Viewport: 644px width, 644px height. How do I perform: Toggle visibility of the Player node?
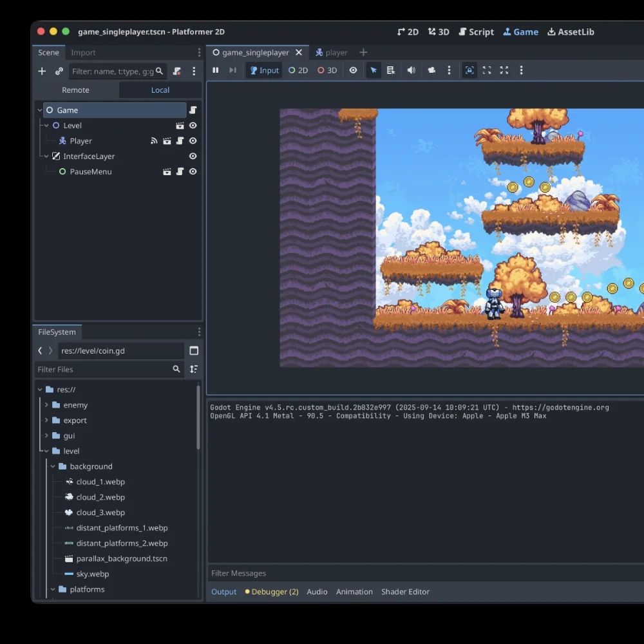coord(193,141)
